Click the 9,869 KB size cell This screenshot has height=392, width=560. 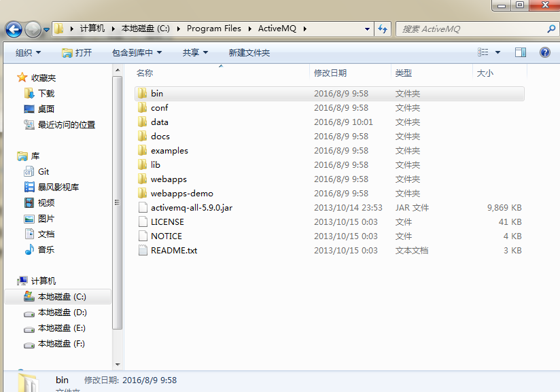[x=504, y=207]
